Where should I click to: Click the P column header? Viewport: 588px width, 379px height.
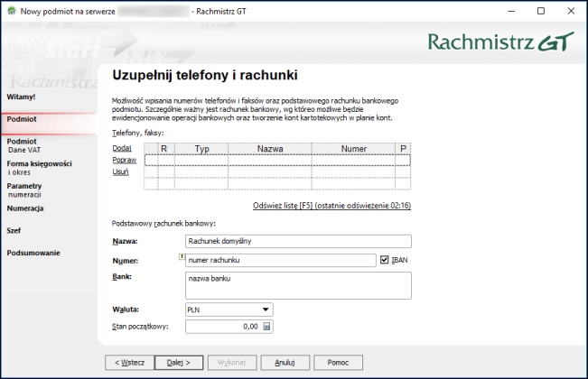coord(403,149)
